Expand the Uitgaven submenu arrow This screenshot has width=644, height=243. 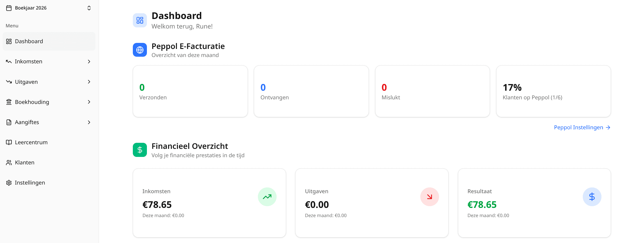[89, 82]
